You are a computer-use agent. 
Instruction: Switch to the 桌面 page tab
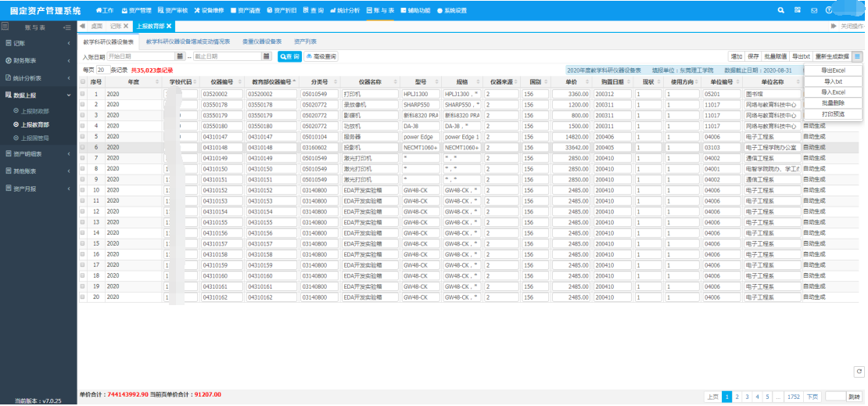[x=96, y=26]
